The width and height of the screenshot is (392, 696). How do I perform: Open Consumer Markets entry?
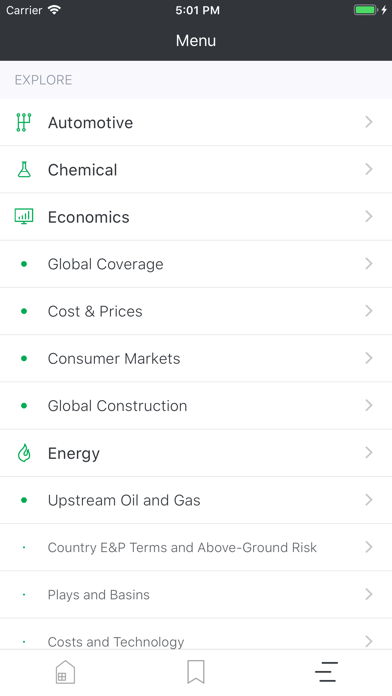[x=196, y=359]
